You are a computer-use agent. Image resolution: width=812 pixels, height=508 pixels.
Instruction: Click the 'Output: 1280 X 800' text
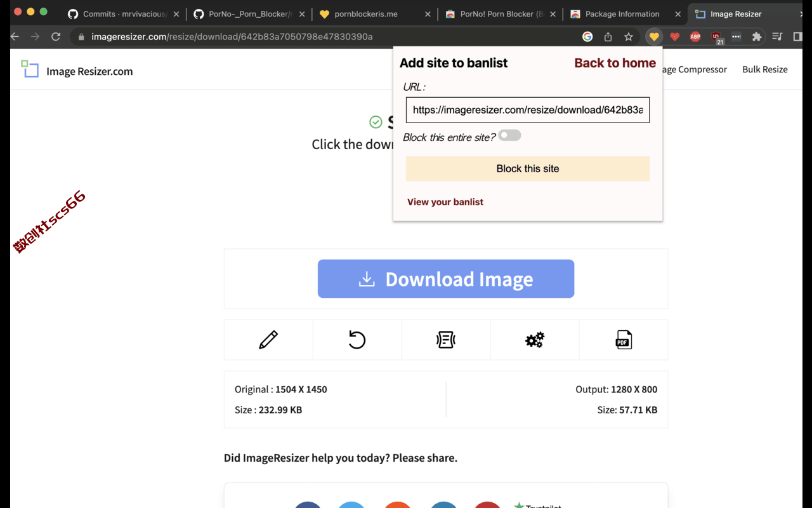(x=616, y=389)
